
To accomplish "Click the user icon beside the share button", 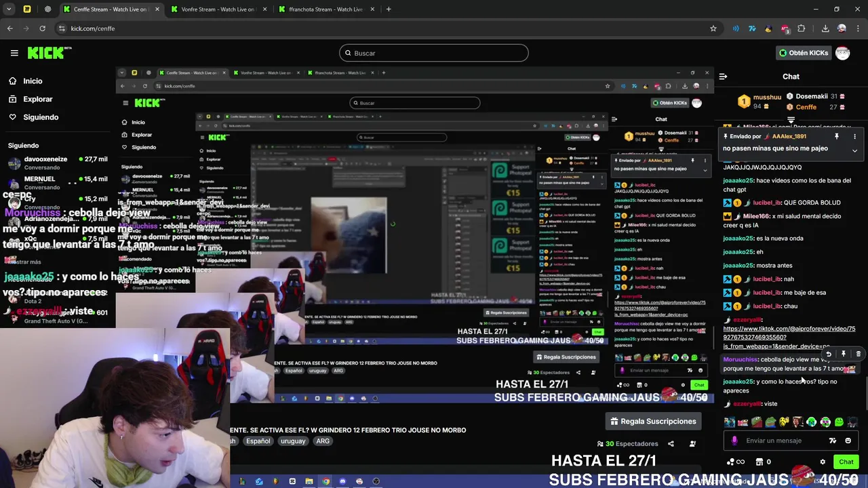I will tap(692, 444).
